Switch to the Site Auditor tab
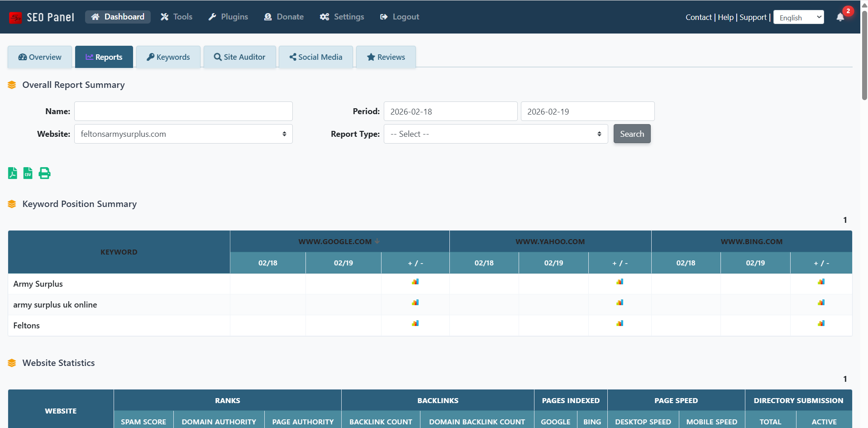 click(239, 57)
